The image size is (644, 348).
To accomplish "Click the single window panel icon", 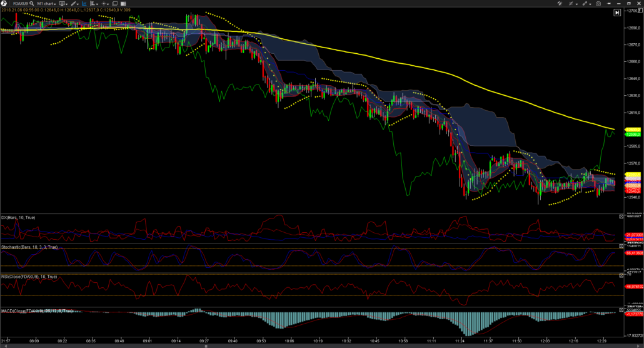I will point(115,3).
